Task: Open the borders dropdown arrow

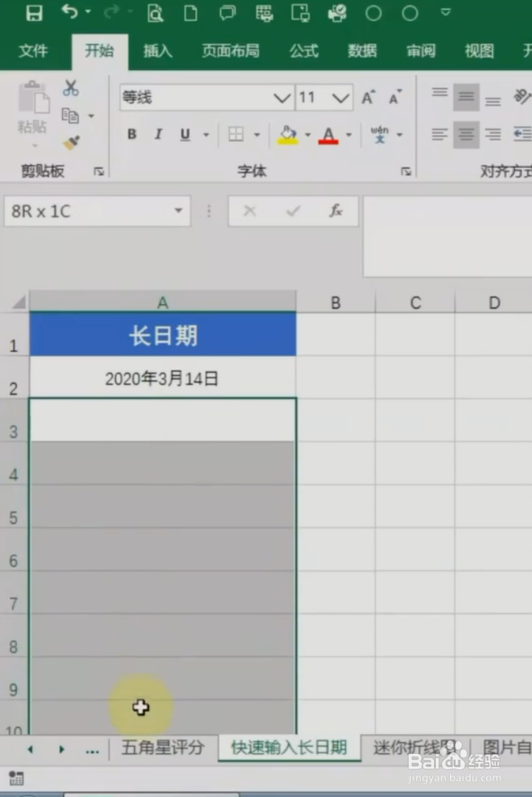Action: (257, 135)
